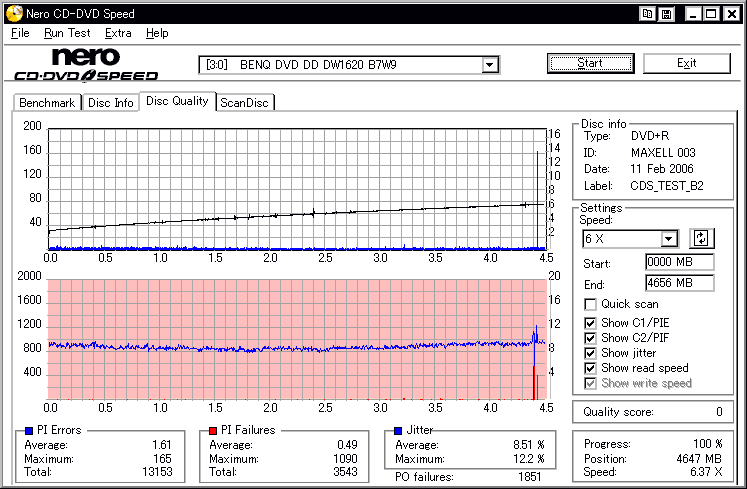Viewport: 747px width, 489px height.
Task: Click the Position value 4647 MB
Action: (699, 459)
